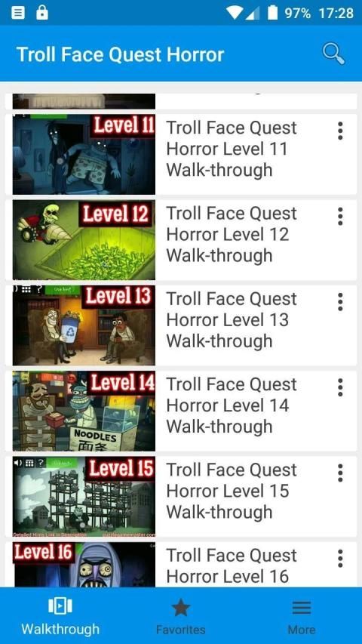Open three-dot menu for Level 16 video

340,558
